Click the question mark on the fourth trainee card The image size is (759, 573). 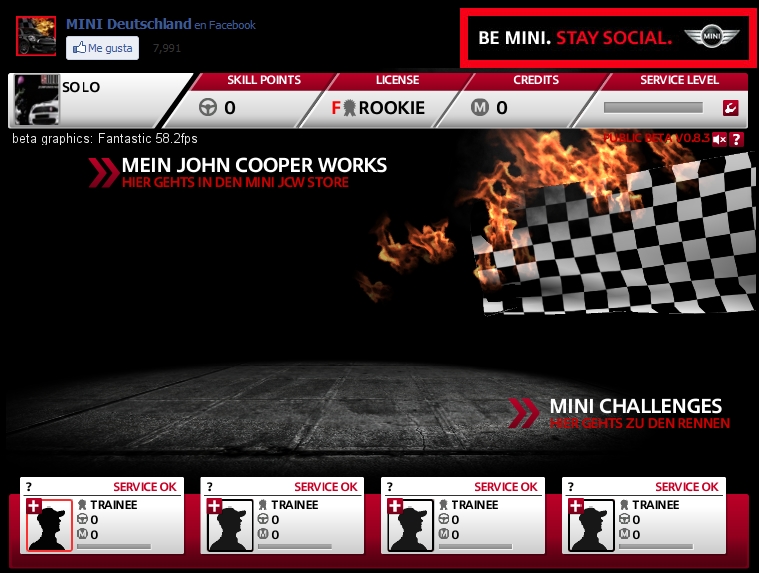(x=570, y=487)
